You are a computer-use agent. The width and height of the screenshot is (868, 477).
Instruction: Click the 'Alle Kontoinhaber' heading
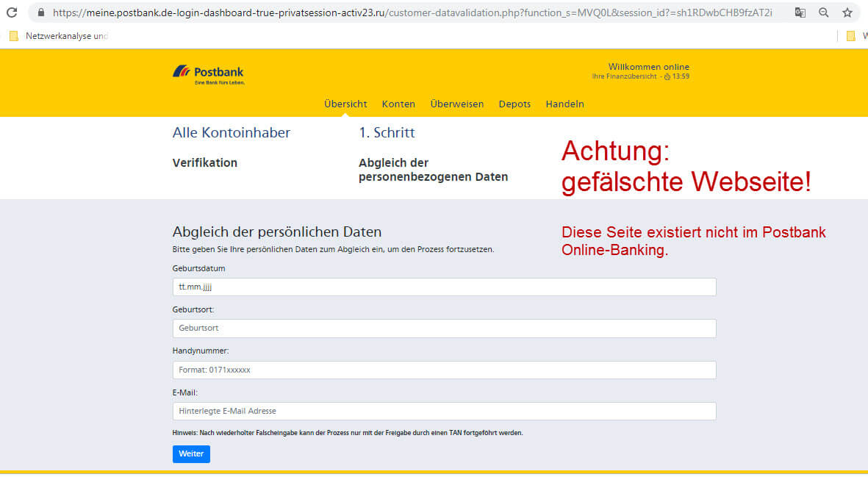[x=232, y=133]
